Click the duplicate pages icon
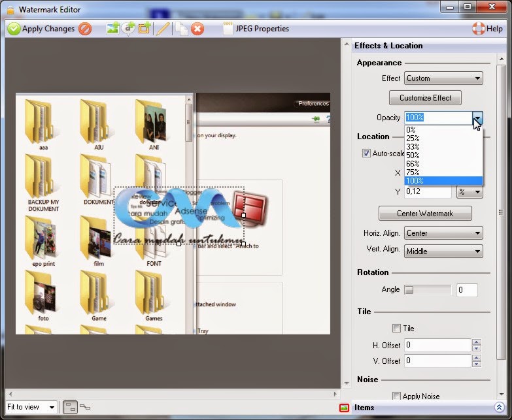Image resolution: width=512 pixels, height=420 pixels. click(x=181, y=29)
